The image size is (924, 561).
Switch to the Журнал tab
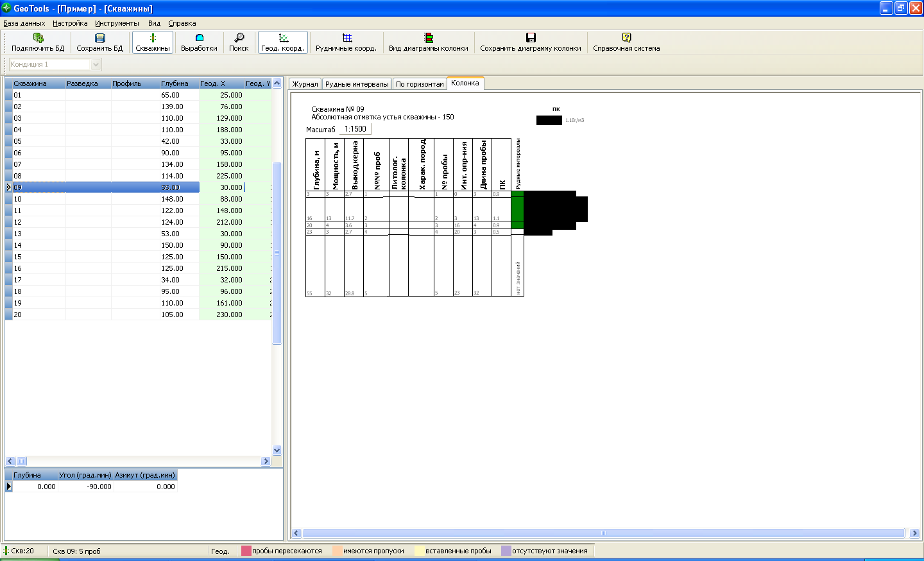coord(305,84)
